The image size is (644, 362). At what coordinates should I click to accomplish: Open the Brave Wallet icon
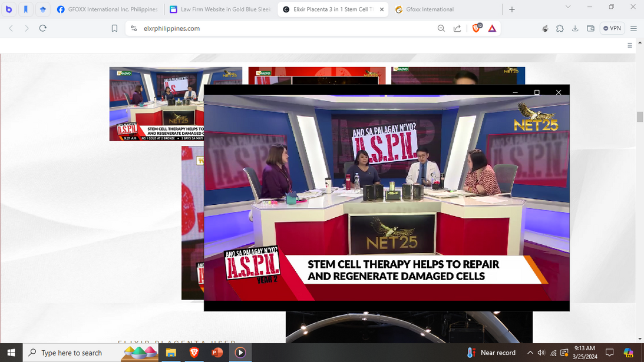tap(590, 28)
